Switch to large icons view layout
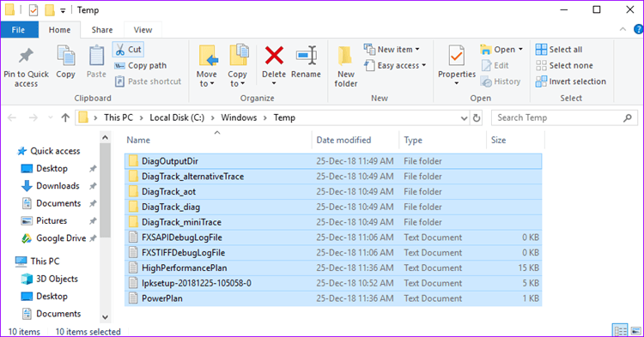The image size is (644, 337). click(x=635, y=330)
